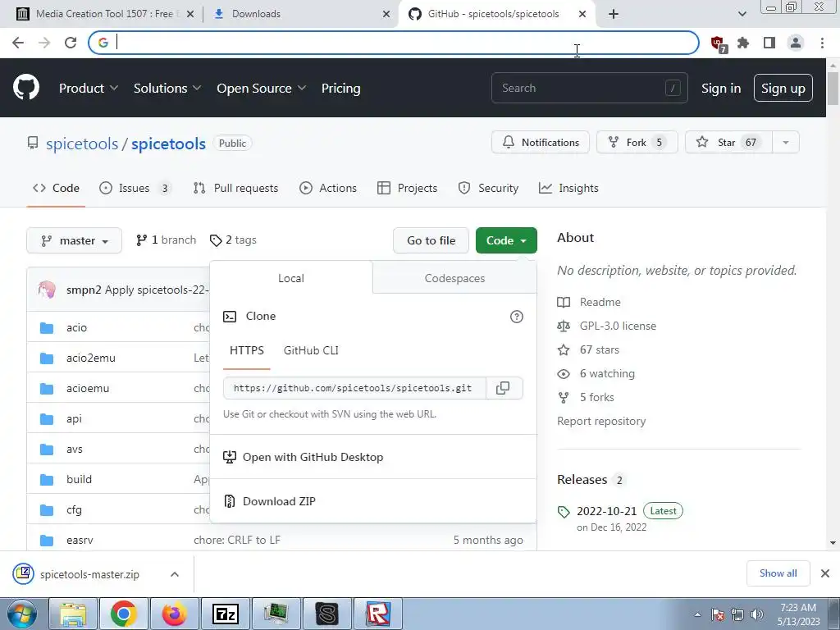Click the Notifications button
The image size is (840, 630).
coord(541,143)
